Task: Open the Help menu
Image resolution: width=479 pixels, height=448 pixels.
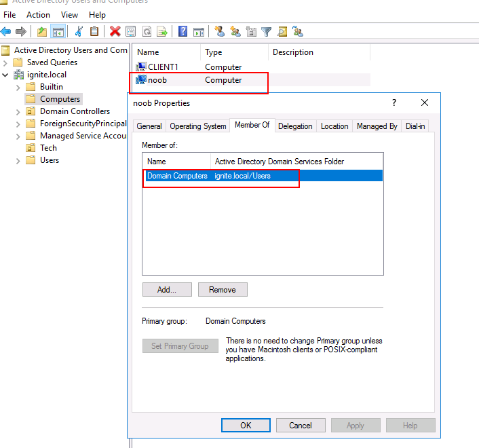Action: (x=97, y=15)
